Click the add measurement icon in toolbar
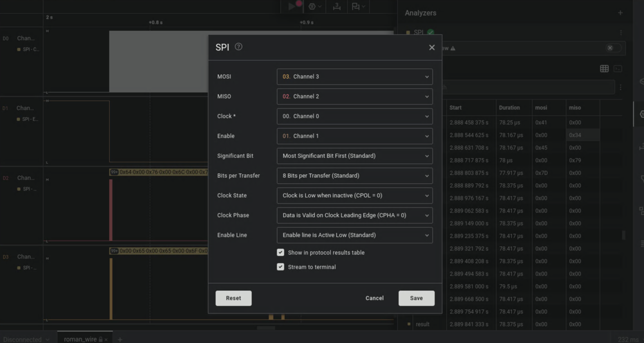This screenshot has width=644, height=343. coord(337,6)
